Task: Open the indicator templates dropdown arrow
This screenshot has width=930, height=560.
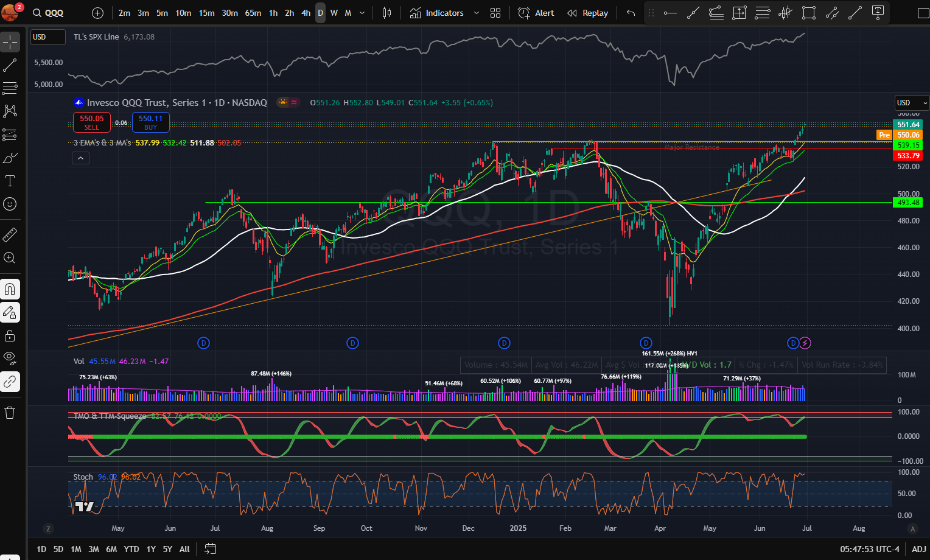Action: (x=476, y=13)
